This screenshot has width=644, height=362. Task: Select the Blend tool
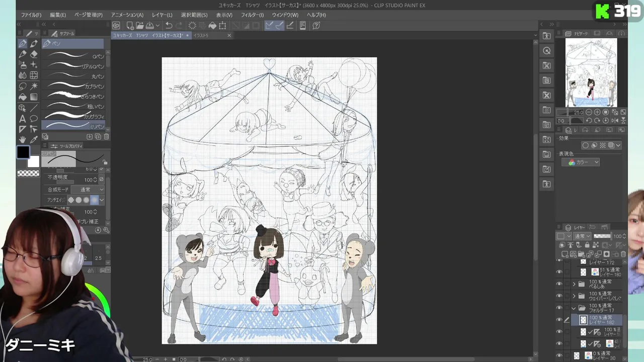pos(23,75)
